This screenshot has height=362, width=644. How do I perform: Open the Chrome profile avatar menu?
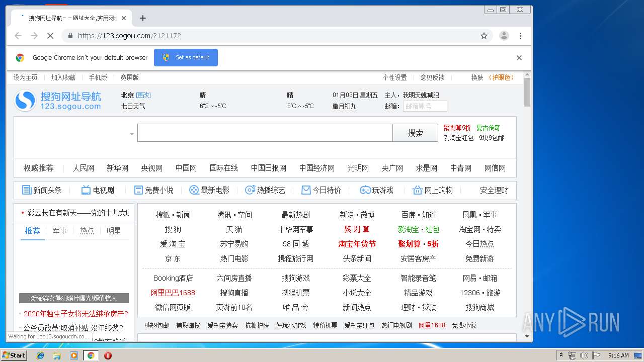[504, 36]
